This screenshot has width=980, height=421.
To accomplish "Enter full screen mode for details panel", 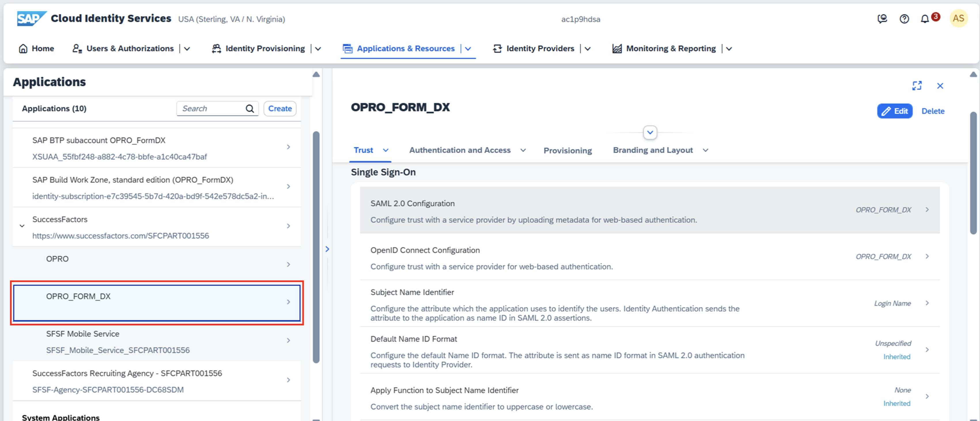I will [917, 86].
